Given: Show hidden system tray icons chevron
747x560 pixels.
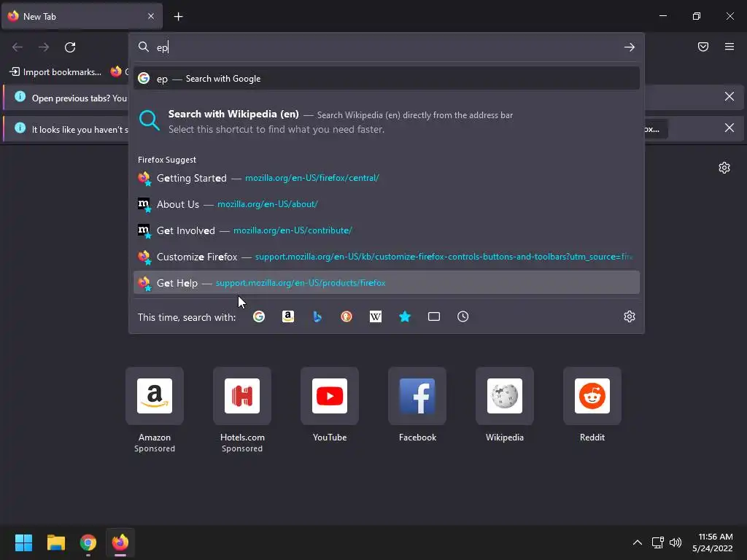Looking at the screenshot, I should [x=638, y=542].
